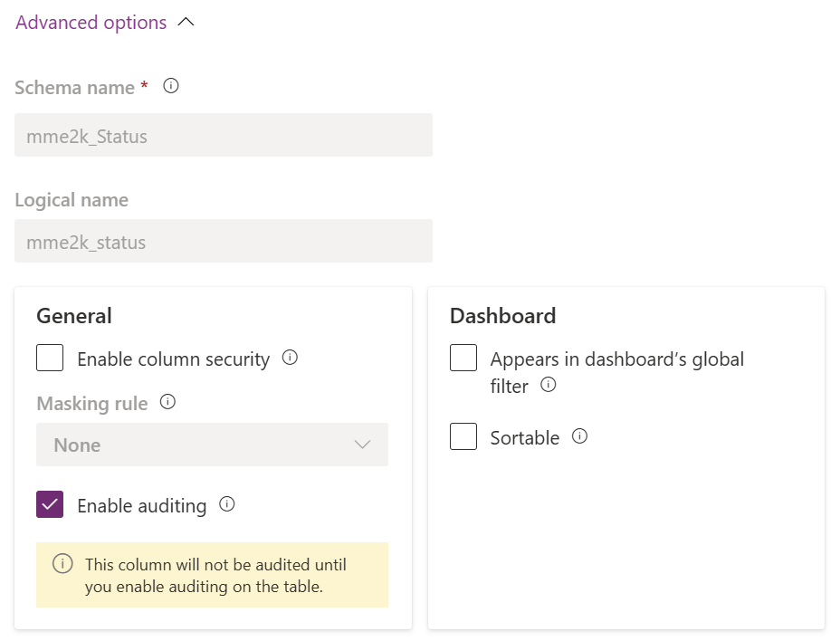Open the Masking rule None dropdown
The image size is (840, 641).
(212, 445)
